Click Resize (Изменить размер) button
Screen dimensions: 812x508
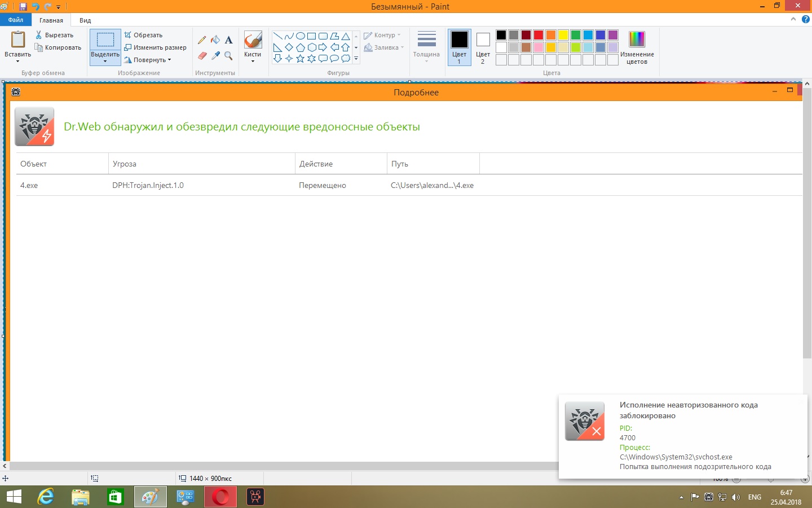pos(156,47)
